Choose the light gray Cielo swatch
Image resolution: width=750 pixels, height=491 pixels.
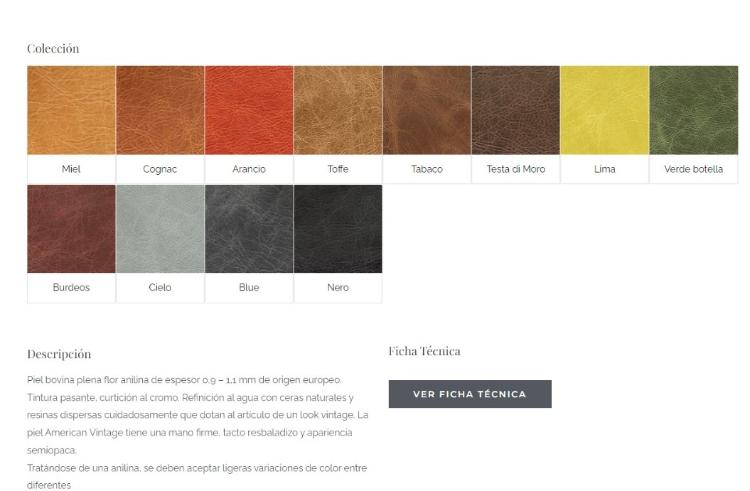(160, 229)
